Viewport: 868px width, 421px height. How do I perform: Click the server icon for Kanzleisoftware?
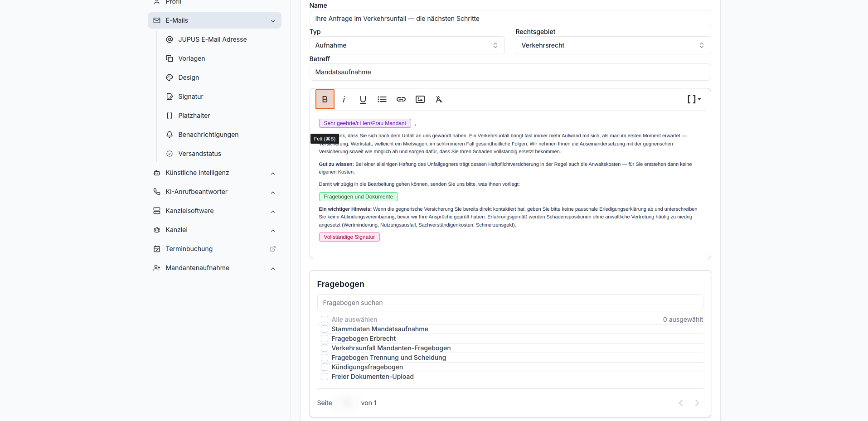pyautogui.click(x=157, y=211)
